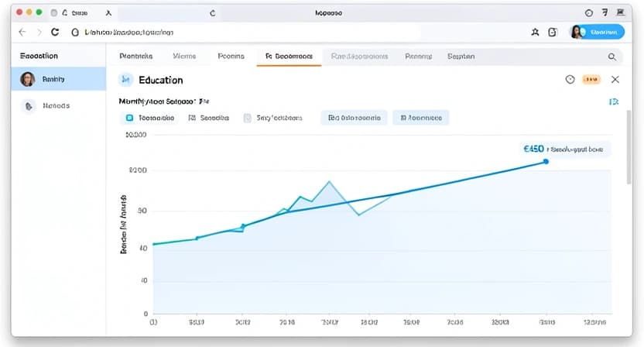
Task: Select the first tab in the navigation bar
Action: click(x=136, y=57)
